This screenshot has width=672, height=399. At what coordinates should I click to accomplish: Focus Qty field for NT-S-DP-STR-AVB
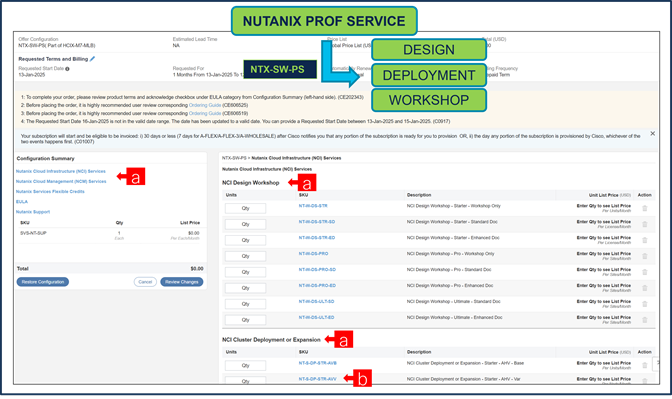pos(245,366)
